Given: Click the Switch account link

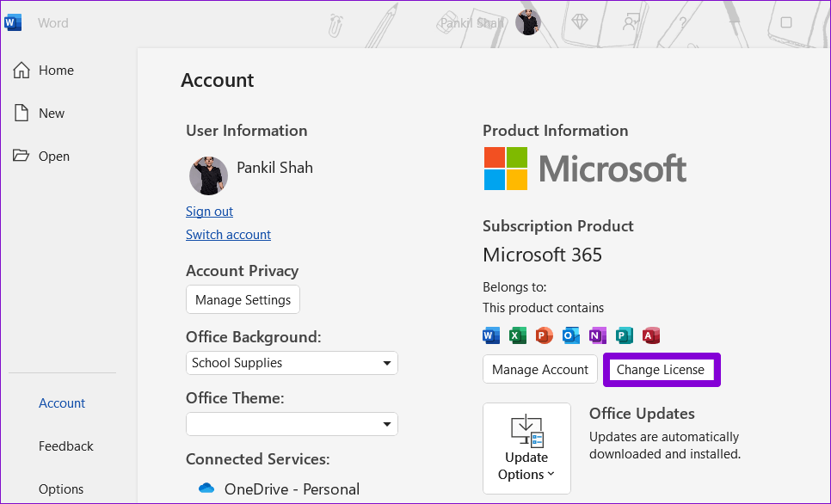Looking at the screenshot, I should [x=229, y=235].
